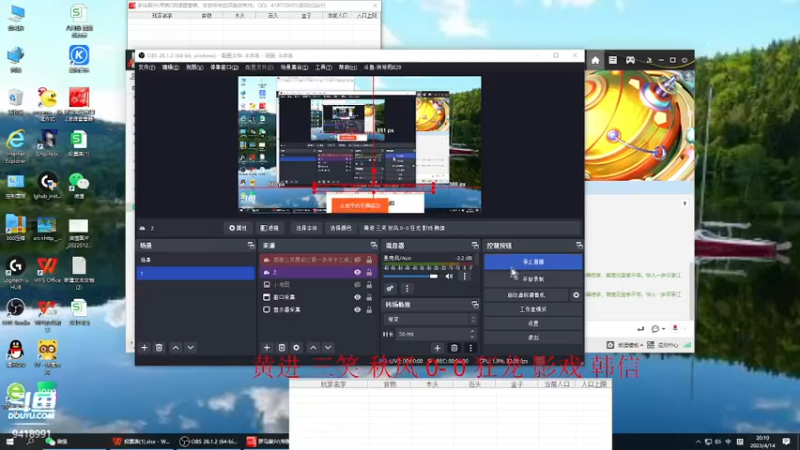Screen dimensions: 800x450
Task: Move the selected source down in the list
Action: coord(328,348)
